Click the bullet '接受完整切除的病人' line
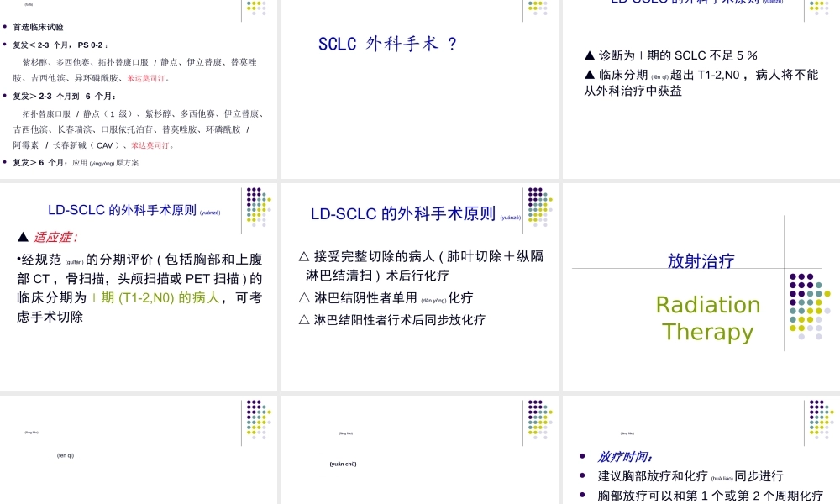The width and height of the screenshot is (840, 504). [403, 256]
